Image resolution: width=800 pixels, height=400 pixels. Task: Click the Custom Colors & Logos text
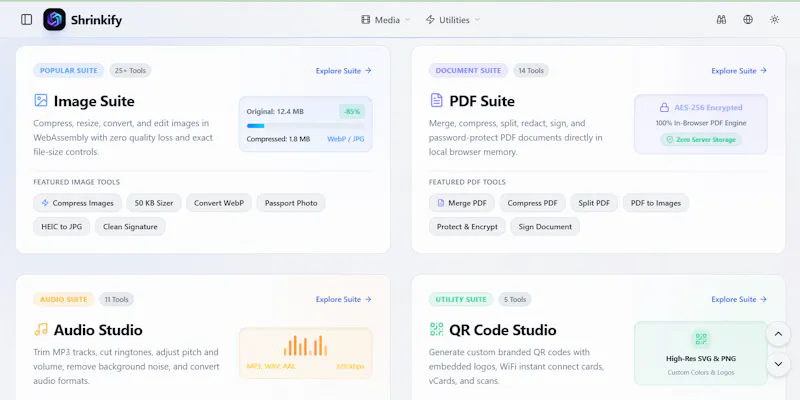tap(701, 372)
